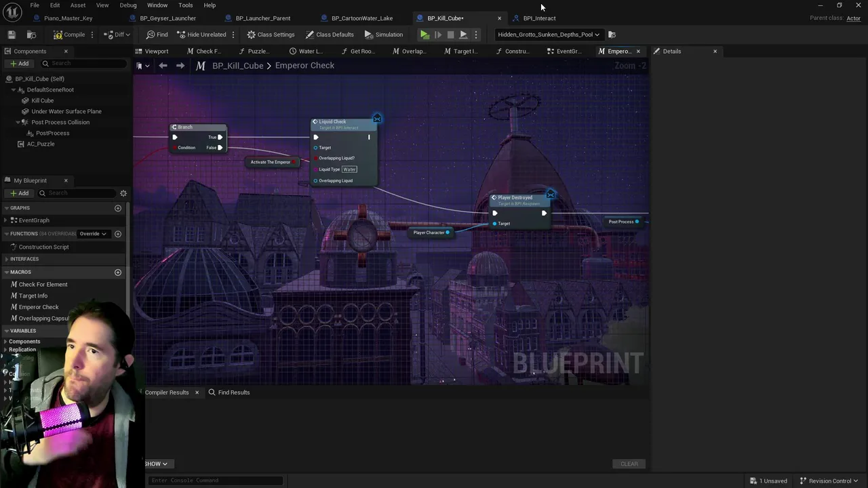Select Under Water Surface Plane component

(66, 111)
